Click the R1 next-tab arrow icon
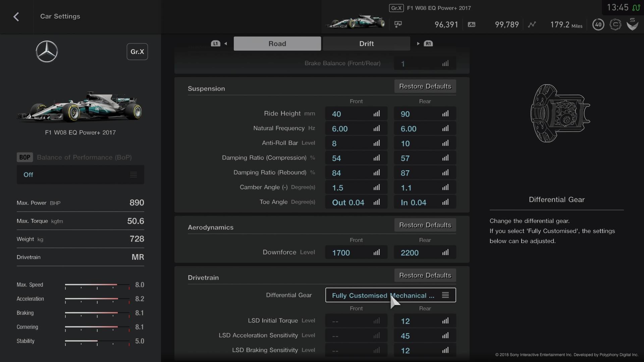Image resolution: width=644 pixels, height=362 pixels. pos(425,44)
